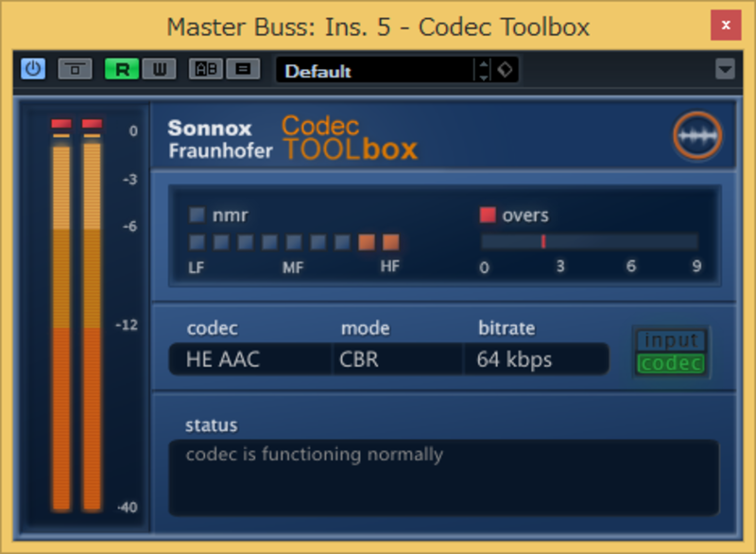Click the left channel level meter

(61, 322)
